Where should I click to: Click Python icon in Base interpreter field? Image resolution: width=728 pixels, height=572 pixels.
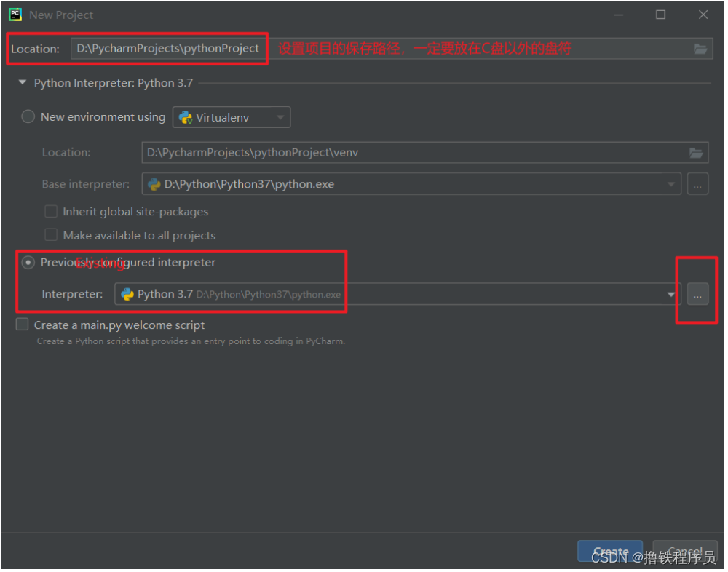click(154, 185)
